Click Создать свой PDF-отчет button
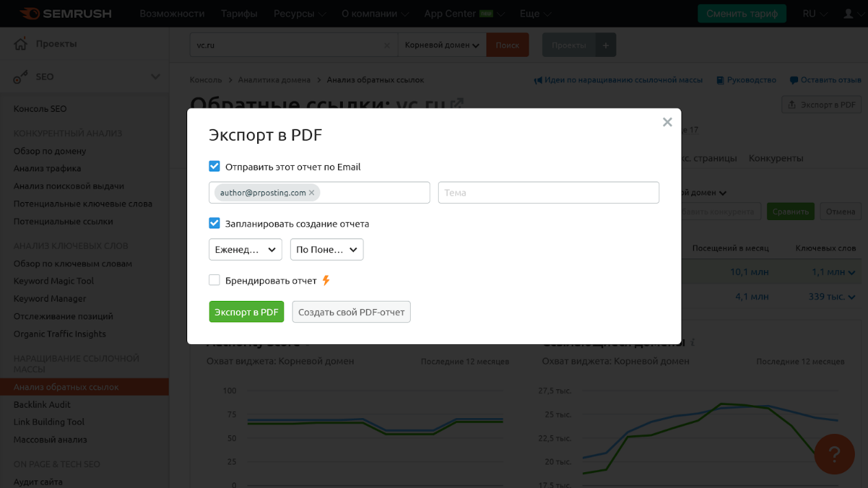The width and height of the screenshot is (868, 488). point(351,312)
